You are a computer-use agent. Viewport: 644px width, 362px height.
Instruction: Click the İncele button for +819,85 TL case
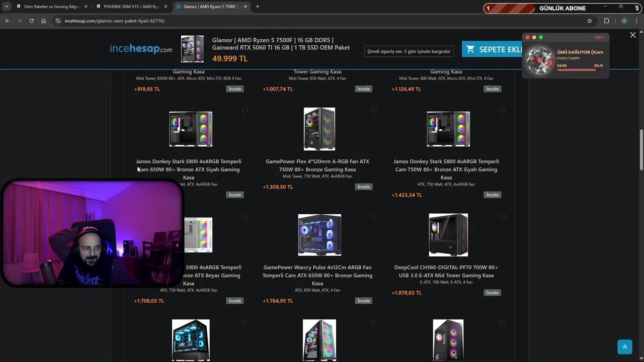pos(235,89)
